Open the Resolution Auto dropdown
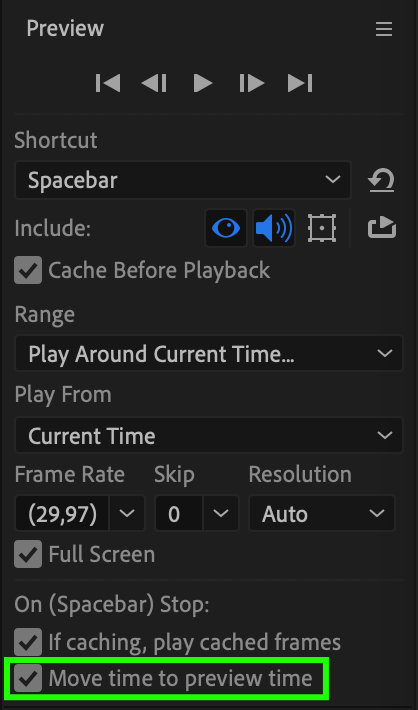The image size is (418, 710). (322, 513)
